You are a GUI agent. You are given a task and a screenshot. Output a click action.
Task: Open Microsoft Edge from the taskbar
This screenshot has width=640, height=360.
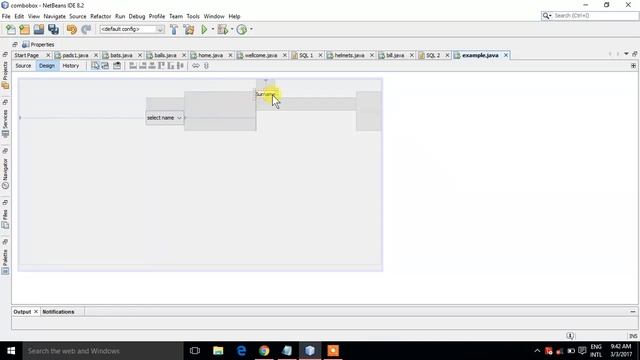click(x=241, y=351)
